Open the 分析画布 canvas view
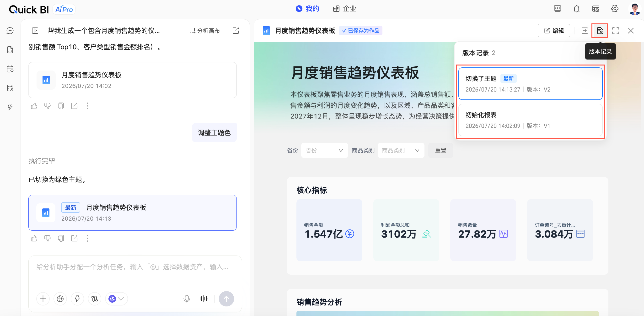Image resolution: width=644 pixels, height=316 pixels. [x=205, y=31]
